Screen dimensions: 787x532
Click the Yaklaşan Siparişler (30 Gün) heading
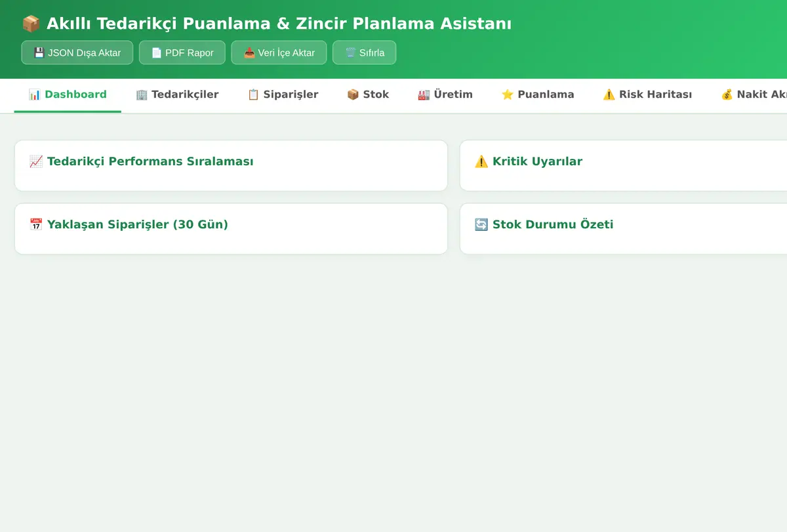click(x=138, y=224)
